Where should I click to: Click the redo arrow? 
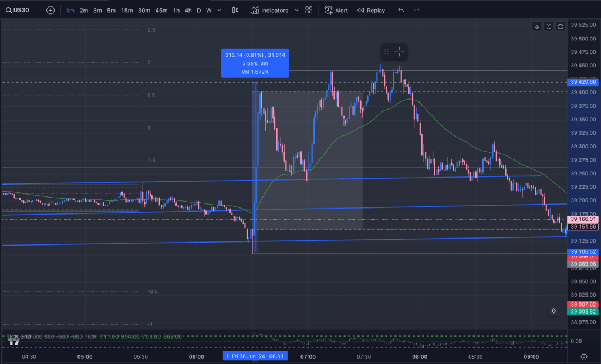pos(417,10)
